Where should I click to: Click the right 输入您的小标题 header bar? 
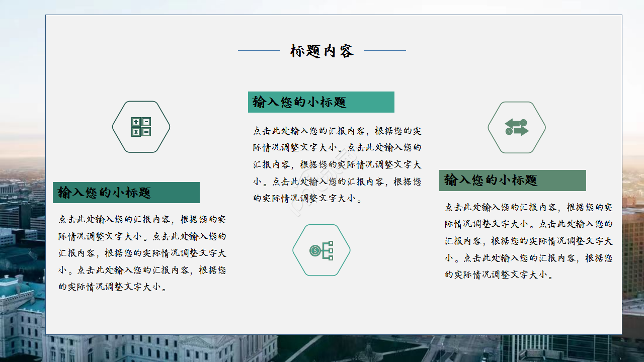[x=513, y=180]
